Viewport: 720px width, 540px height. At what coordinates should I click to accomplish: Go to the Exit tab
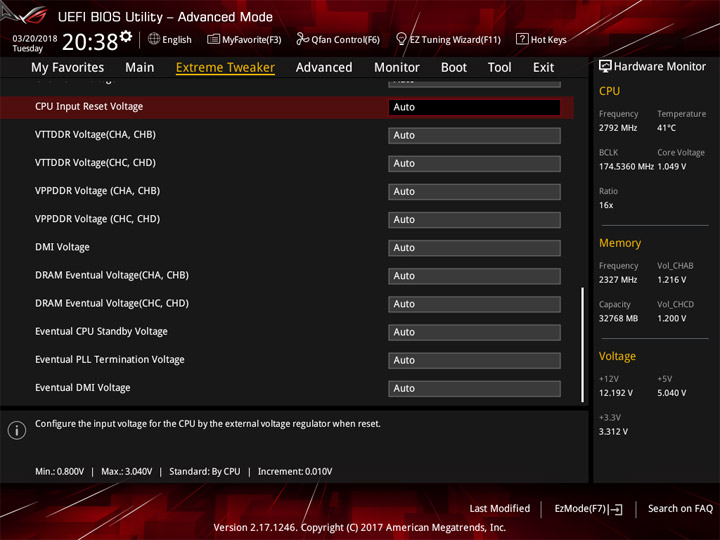click(x=543, y=68)
